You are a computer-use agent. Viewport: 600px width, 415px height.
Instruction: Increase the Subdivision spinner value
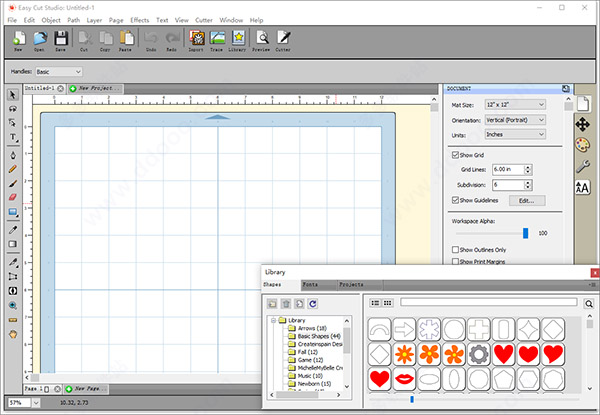tap(528, 182)
